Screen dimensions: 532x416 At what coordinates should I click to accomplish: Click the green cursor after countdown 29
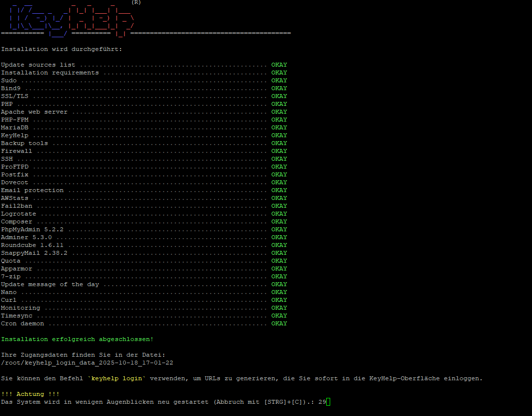coord(328,402)
